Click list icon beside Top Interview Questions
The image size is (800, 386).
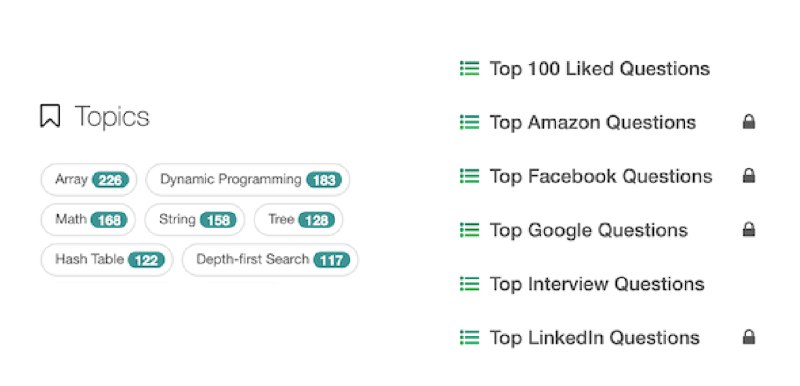pyautogui.click(x=469, y=284)
